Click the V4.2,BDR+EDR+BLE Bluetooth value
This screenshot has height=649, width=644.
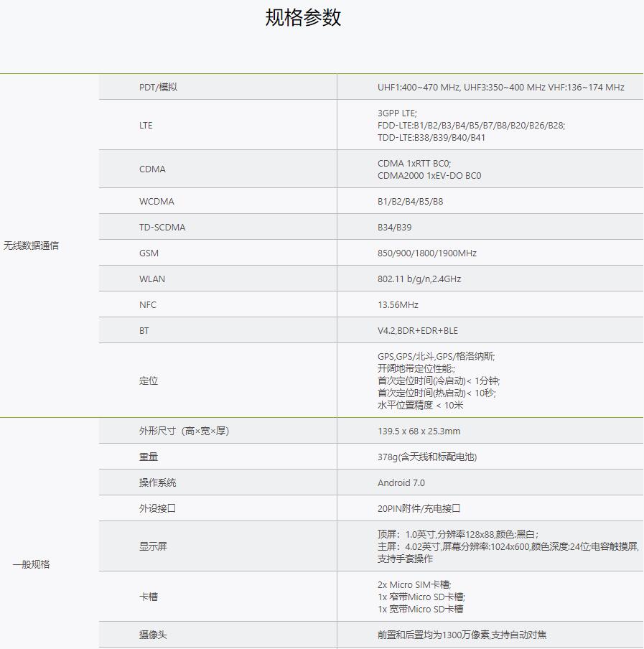417,330
